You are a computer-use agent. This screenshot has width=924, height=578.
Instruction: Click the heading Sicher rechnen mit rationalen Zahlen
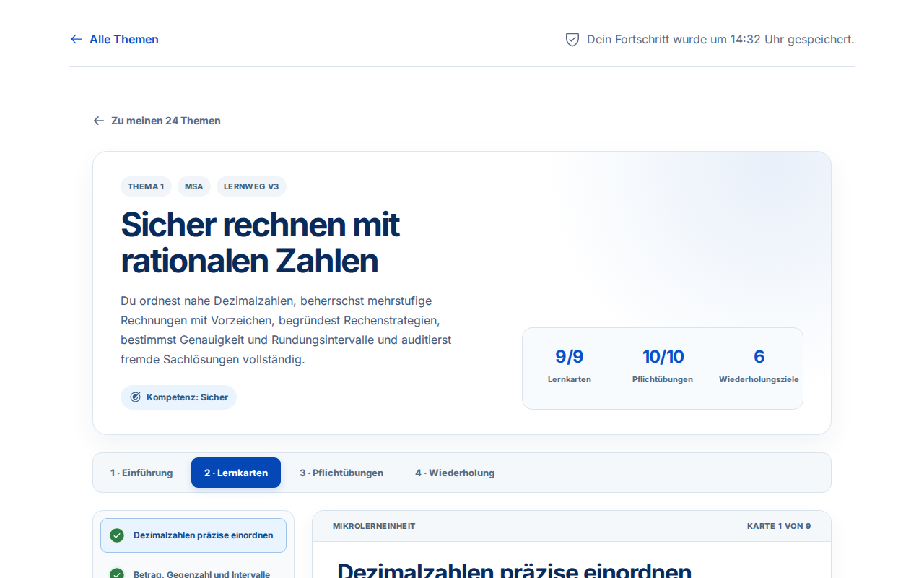pos(260,243)
